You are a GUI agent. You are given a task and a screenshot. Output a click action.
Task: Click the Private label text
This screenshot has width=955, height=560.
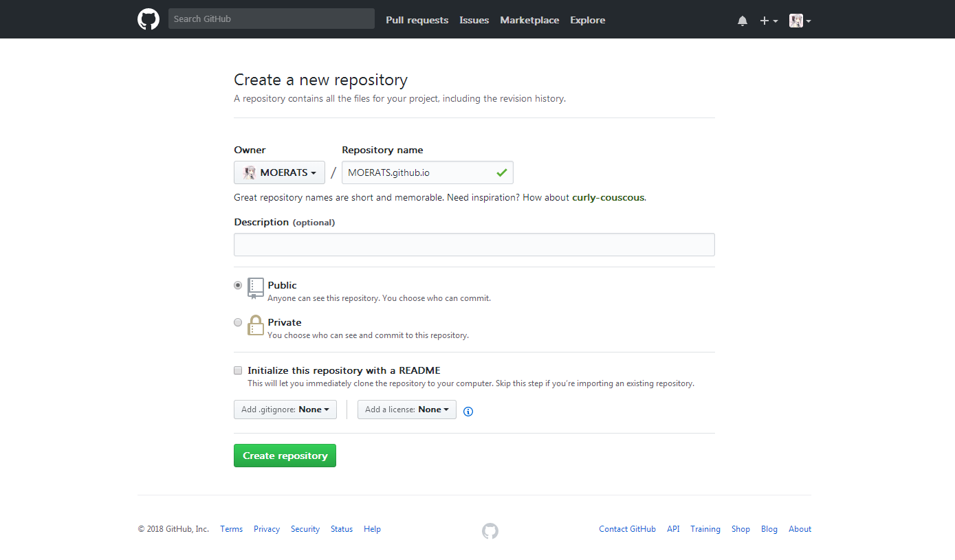[x=285, y=322]
